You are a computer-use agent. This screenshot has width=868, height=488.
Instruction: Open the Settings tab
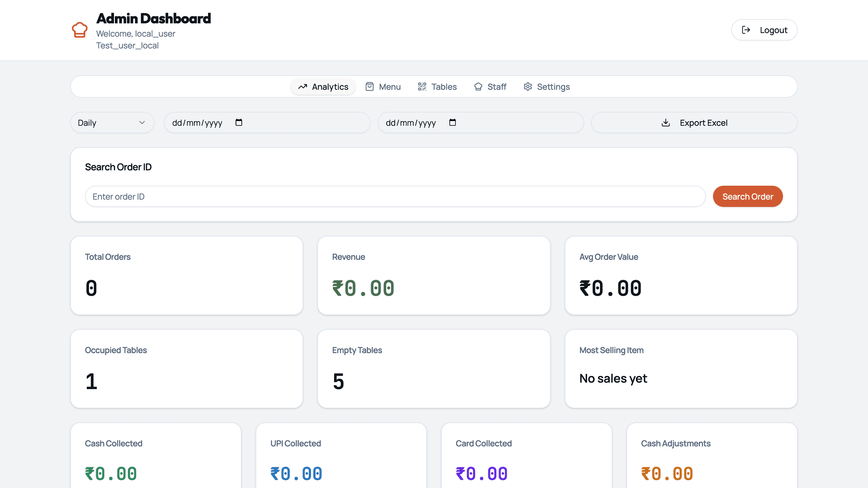point(547,87)
